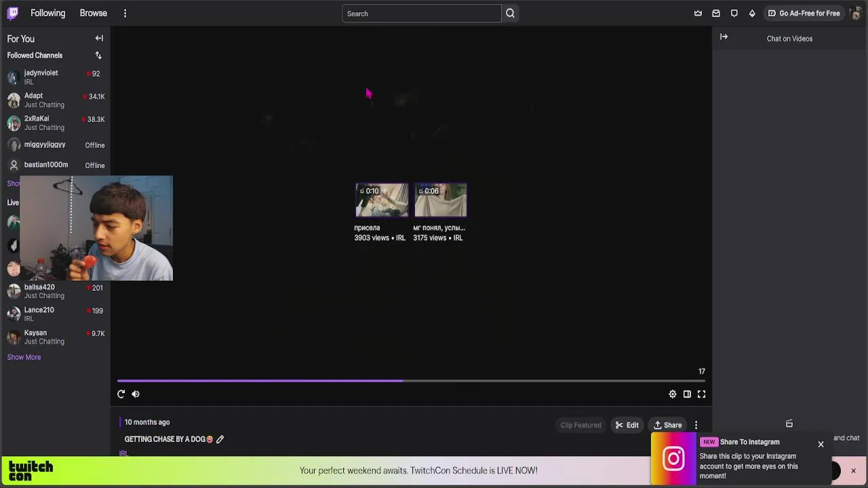
Task: Open ballsa420 channel in sidebar
Action: 55,291
